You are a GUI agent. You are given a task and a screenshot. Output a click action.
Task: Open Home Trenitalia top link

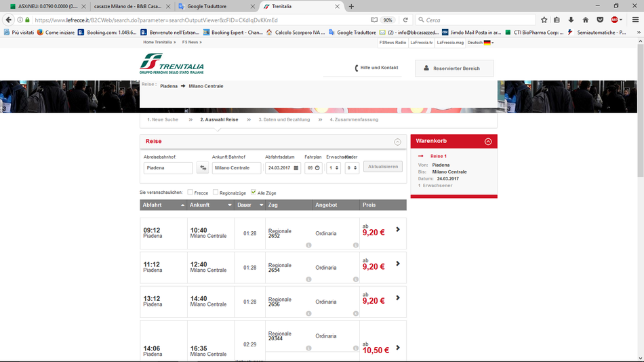point(159,42)
